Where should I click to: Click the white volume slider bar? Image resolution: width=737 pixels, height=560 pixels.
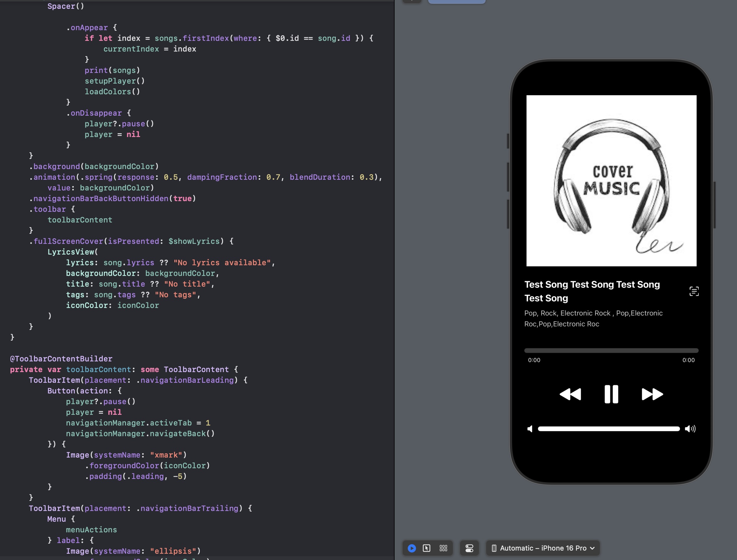click(x=609, y=429)
